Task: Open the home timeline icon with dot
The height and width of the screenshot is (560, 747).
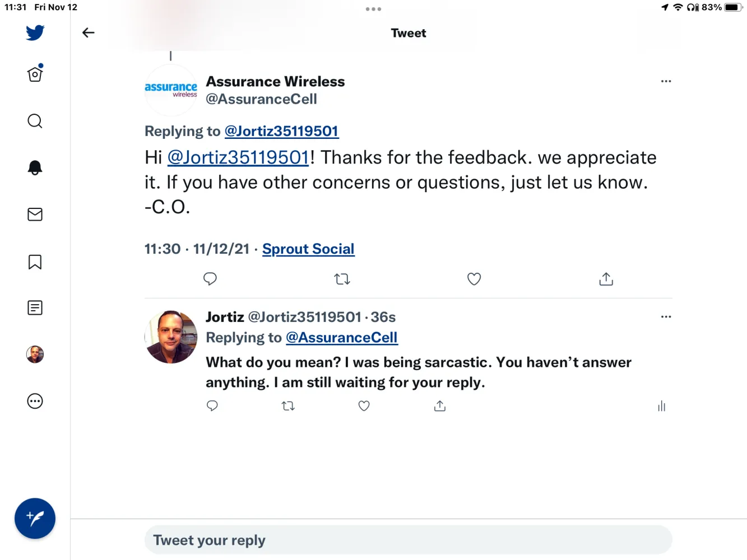Action: pyautogui.click(x=35, y=74)
